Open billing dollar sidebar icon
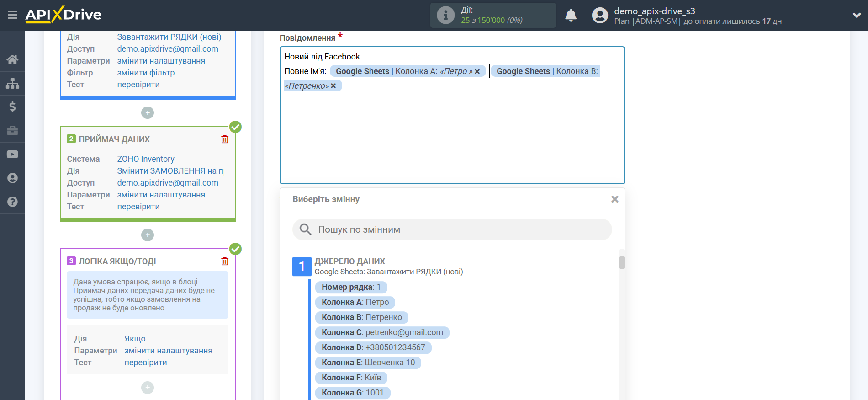The image size is (868, 400). (12, 107)
